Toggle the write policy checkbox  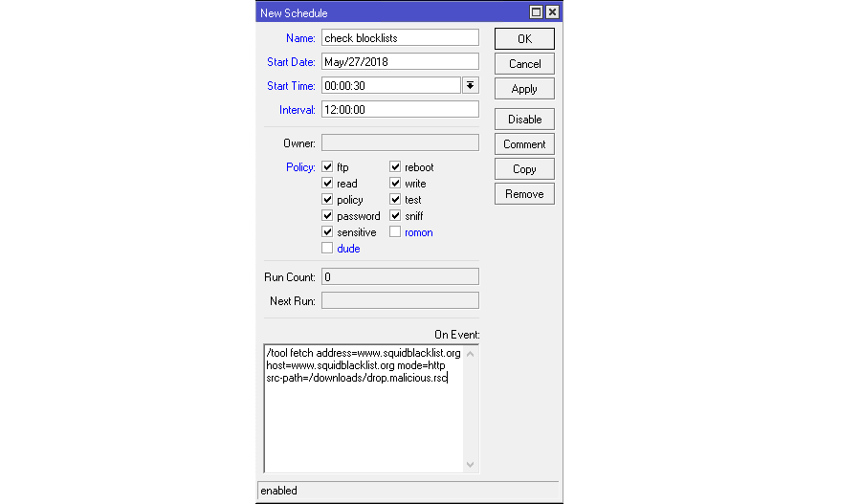pos(395,183)
